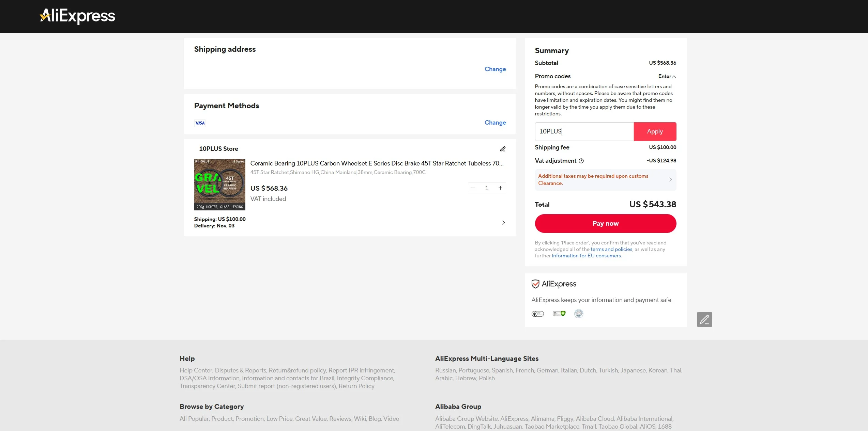This screenshot has height=431, width=868.
Task: Open Transparency Center footer link
Action: [x=207, y=386]
